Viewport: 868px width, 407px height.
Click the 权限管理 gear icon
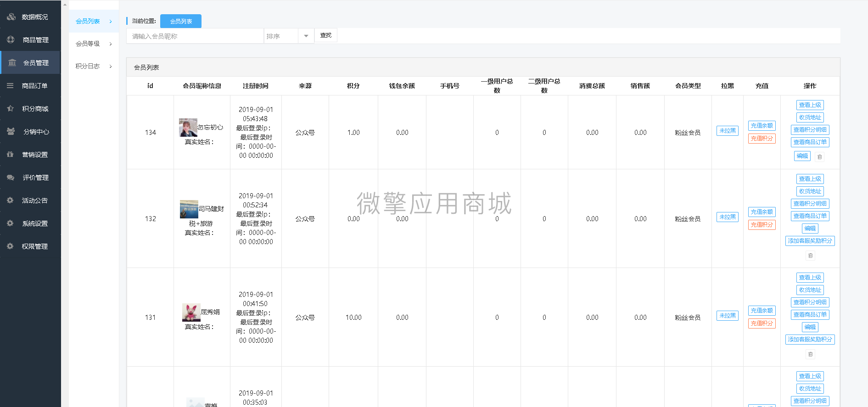pos(10,246)
